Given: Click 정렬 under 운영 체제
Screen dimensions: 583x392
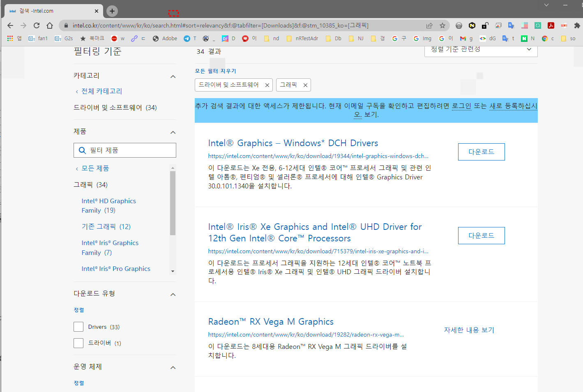Looking at the screenshot, I should click(x=79, y=383).
